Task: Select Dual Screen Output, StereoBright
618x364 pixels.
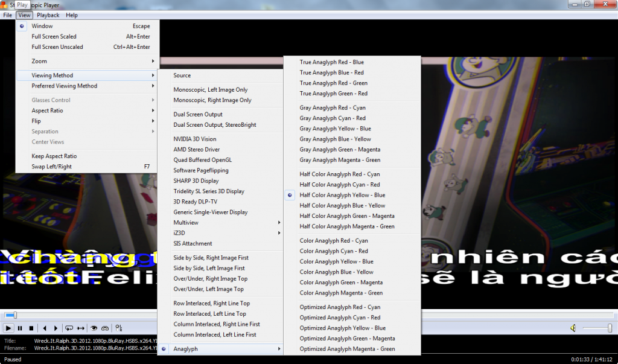Action: [x=220, y=124]
